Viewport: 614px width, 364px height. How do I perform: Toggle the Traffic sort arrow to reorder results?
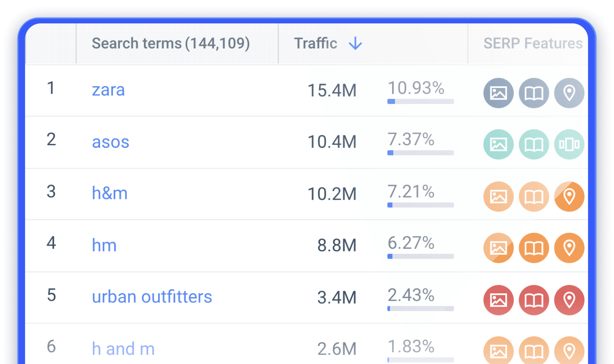tap(355, 43)
